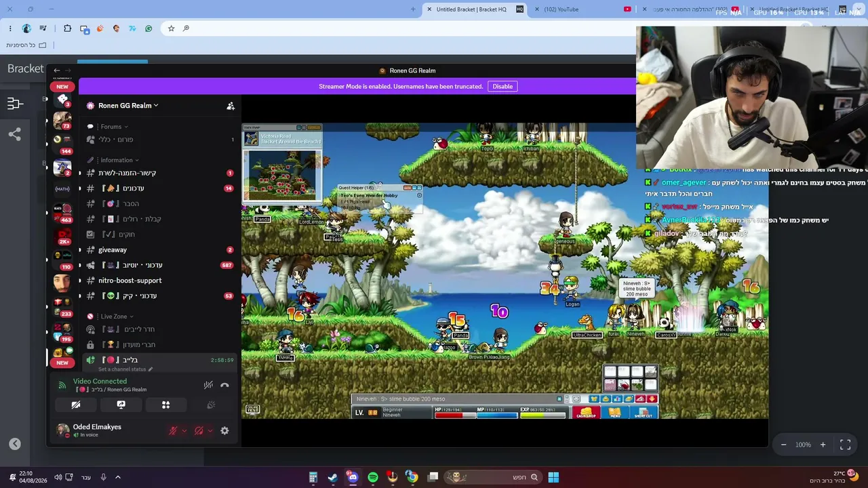868x488 pixels.
Task: Click the Video Connected status text
Action: pos(100,382)
